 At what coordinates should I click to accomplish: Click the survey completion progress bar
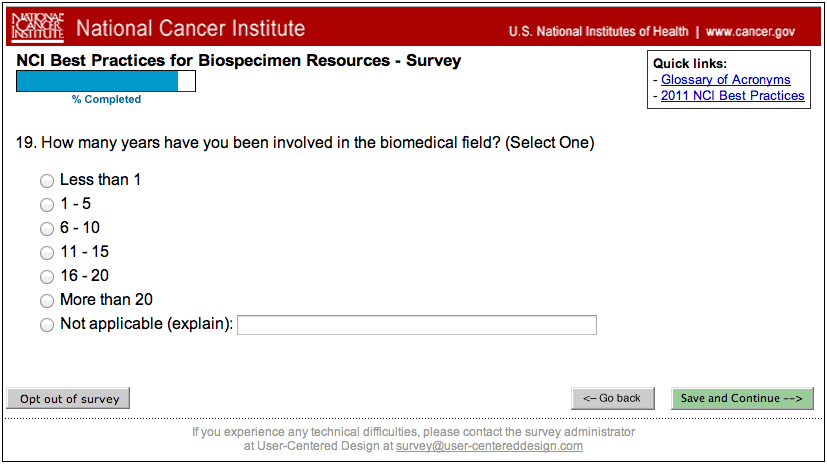(106, 82)
